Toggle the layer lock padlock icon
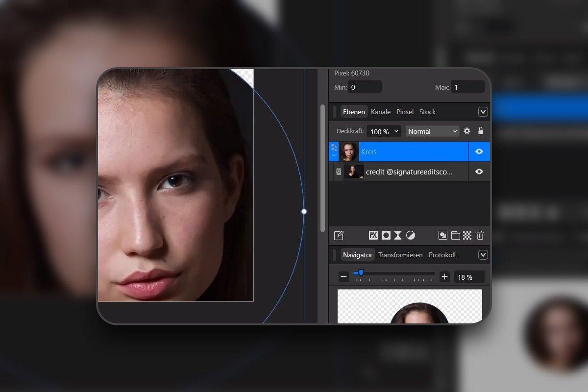Image resolution: width=588 pixels, height=392 pixels. coord(481,131)
